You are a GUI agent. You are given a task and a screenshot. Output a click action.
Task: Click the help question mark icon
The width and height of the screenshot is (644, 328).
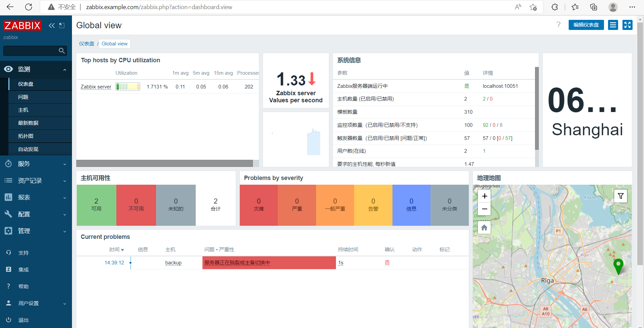click(559, 25)
